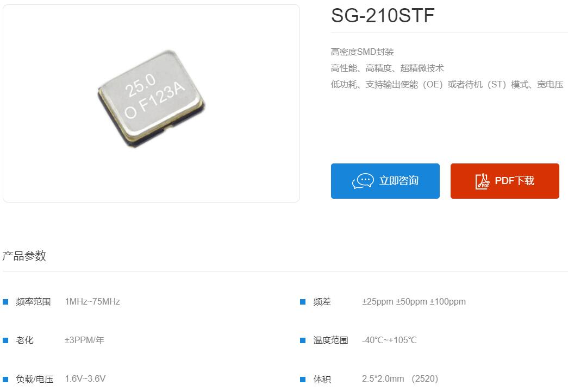Screen dimensions: 568x392
Task: Click the blue bullet beside 频差
Action: 303,302
